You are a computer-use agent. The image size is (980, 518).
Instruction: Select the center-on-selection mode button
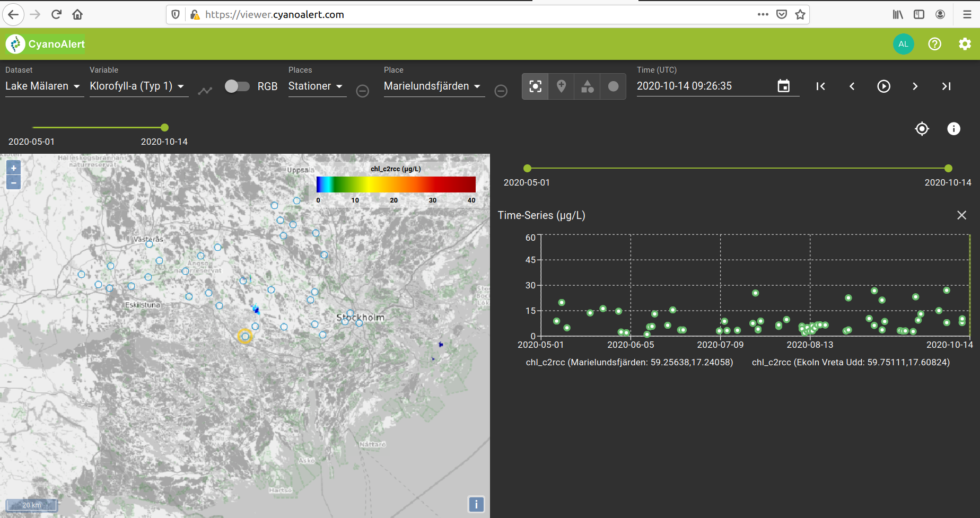535,86
